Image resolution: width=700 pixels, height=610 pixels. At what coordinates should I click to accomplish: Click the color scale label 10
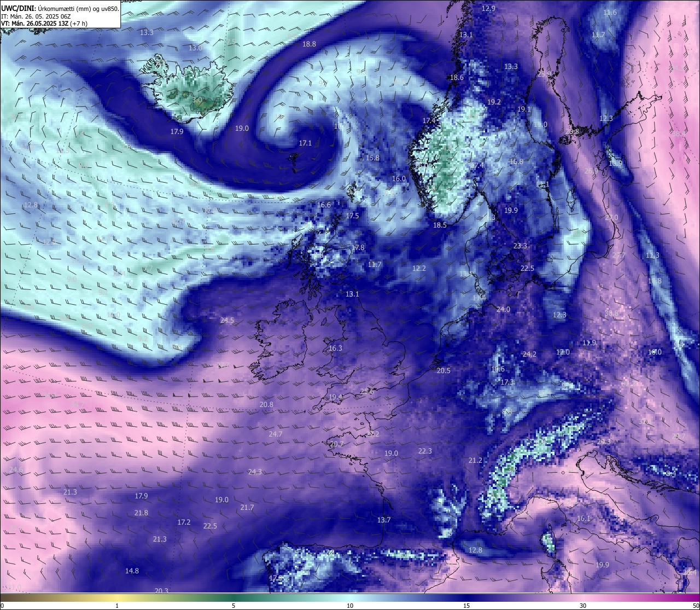coord(350,606)
